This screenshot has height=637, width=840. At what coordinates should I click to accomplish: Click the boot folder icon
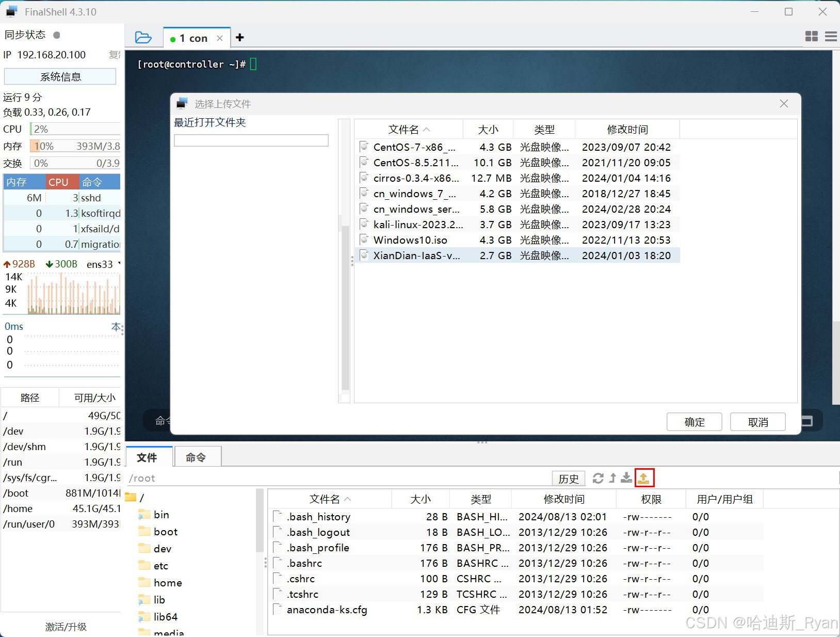pyautogui.click(x=144, y=532)
